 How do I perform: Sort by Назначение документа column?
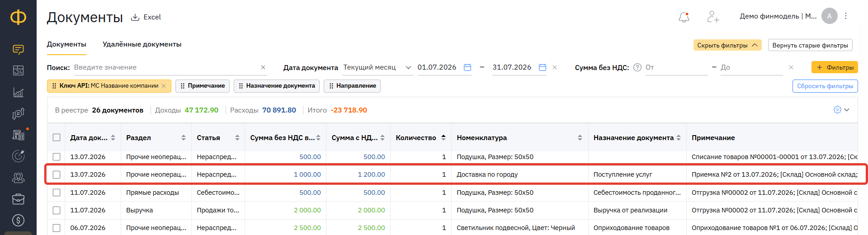click(x=679, y=137)
